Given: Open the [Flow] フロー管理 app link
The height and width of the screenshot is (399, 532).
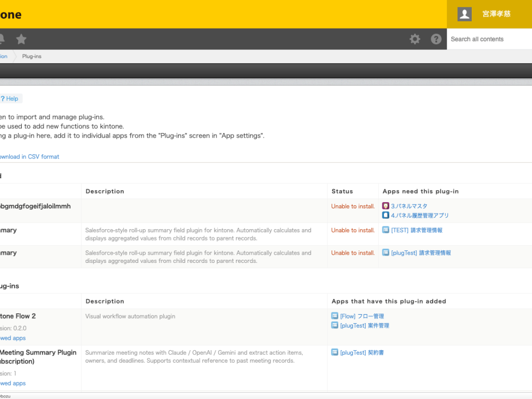Looking at the screenshot, I should pyautogui.click(x=362, y=316).
